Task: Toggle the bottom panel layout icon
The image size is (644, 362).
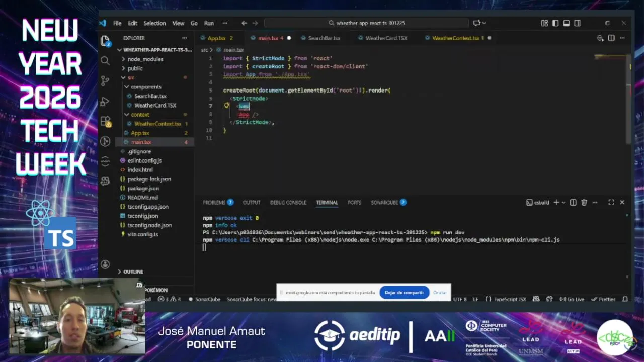Action: click(567, 23)
